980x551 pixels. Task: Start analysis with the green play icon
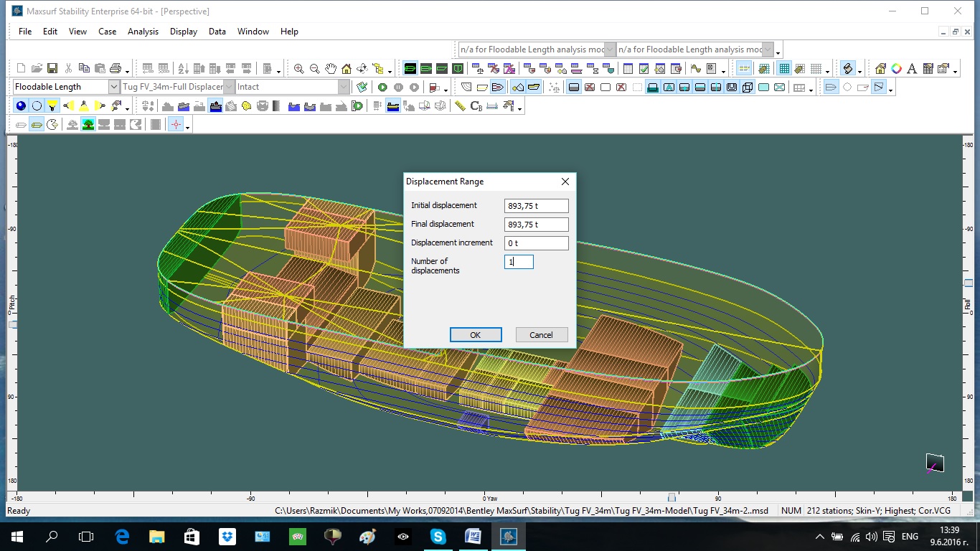pos(382,88)
